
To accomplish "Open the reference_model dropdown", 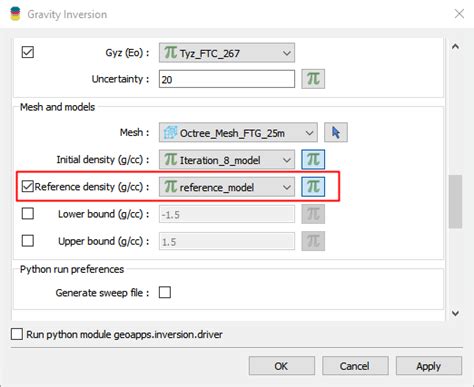I will [x=227, y=187].
